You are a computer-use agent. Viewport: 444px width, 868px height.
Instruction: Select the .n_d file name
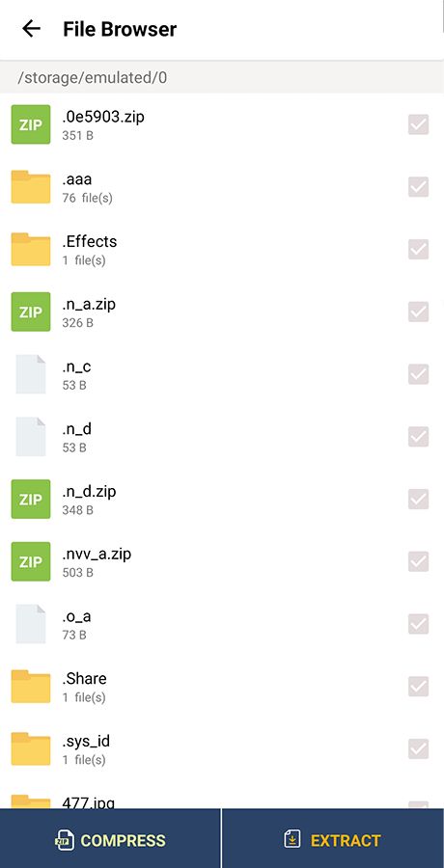tap(77, 429)
